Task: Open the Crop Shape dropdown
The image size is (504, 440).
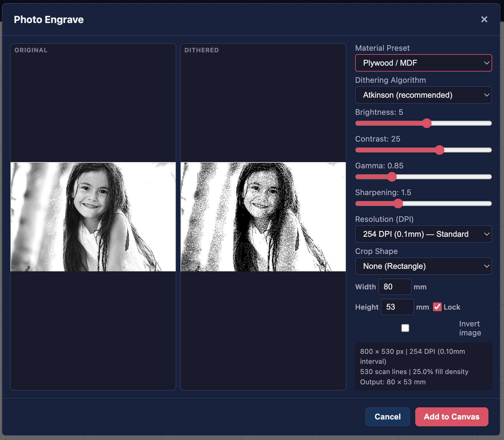Action: [423, 266]
